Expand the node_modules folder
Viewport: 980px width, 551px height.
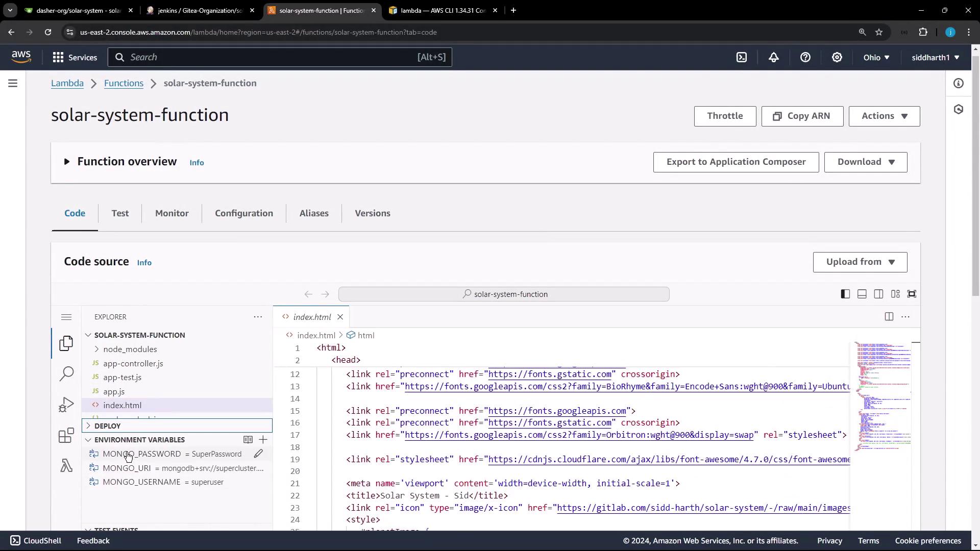tap(130, 349)
